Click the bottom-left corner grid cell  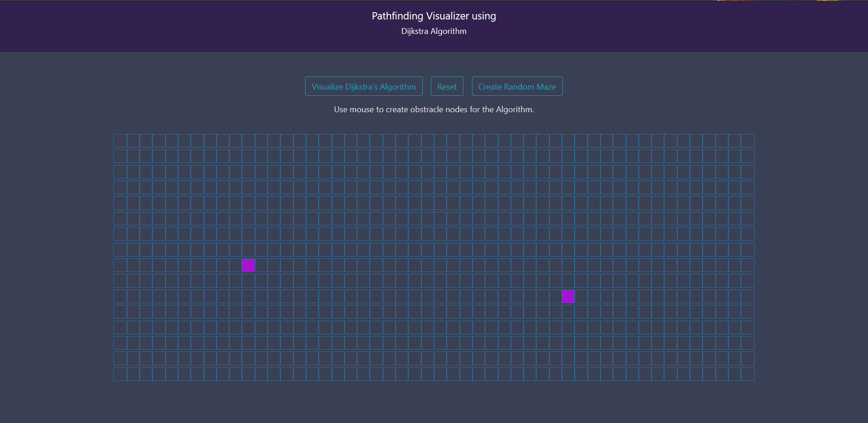point(120,374)
